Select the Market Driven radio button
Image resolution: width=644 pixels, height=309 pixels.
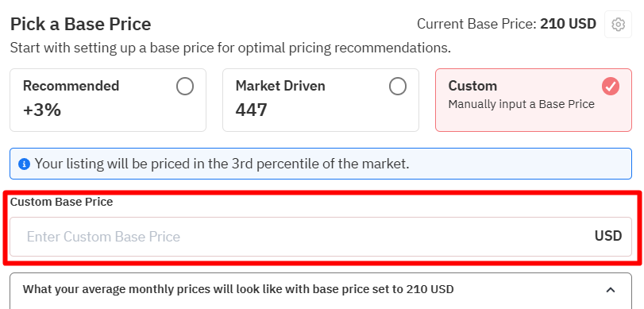click(398, 87)
